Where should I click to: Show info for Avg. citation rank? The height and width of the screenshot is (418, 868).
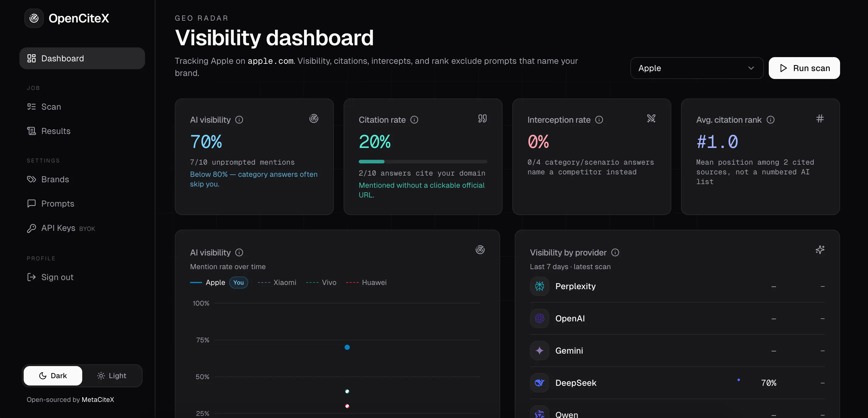[x=771, y=120]
